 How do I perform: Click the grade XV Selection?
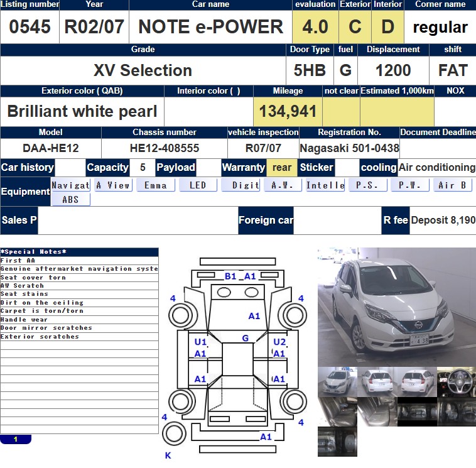pos(143,70)
